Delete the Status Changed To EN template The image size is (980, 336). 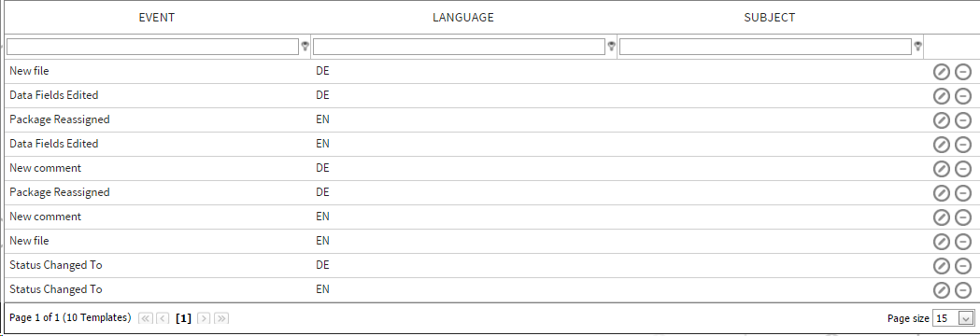[963, 289]
